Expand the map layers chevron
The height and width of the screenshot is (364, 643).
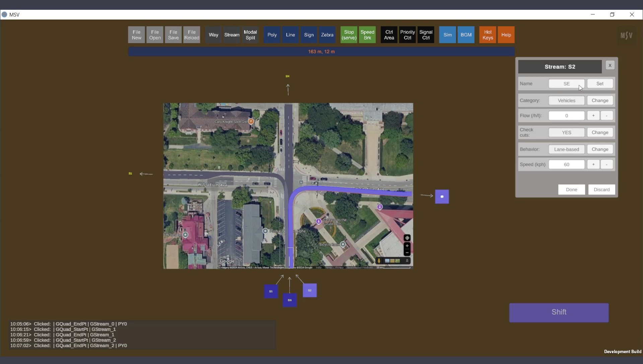407,261
